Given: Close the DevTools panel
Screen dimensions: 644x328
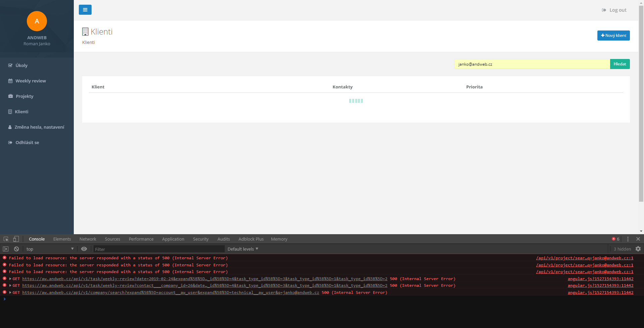Looking at the screenshot, I should click(x=638, y=239).
